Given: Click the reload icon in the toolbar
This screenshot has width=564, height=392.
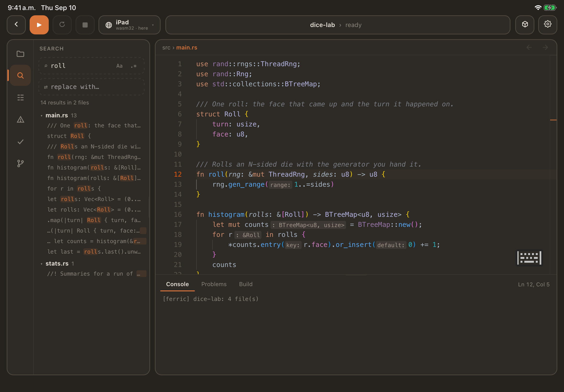Looking at the screenshot, I should [x=62, y=25].
